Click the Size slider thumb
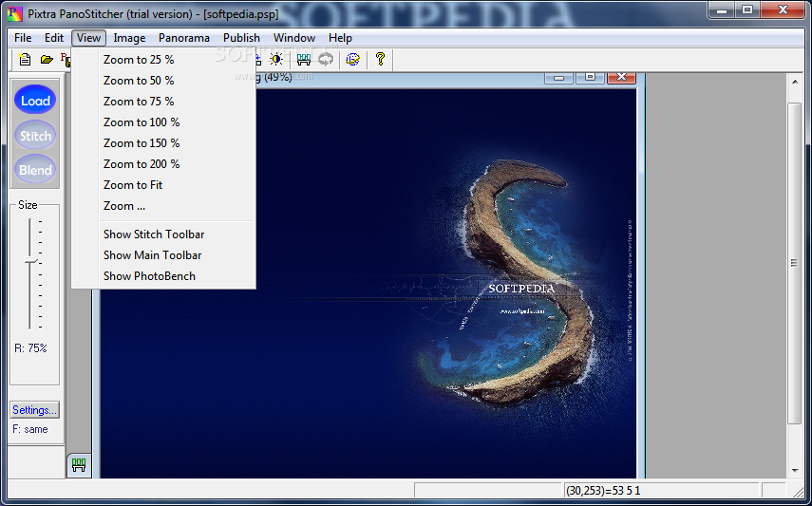This screenshot has width=812, height=506. click(x=31, y=260)
